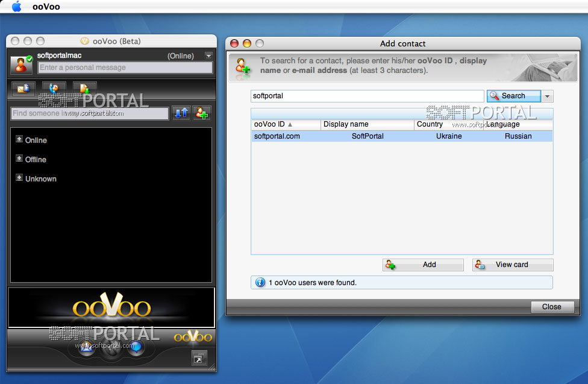Sort by the Display name column header
This screenshot has width=588, height=384.
(367, 124)
